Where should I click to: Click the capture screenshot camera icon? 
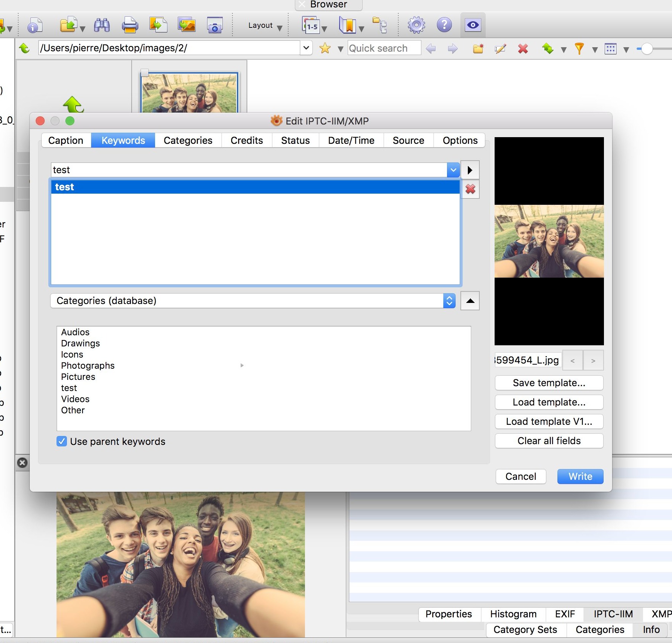point(215,25)
